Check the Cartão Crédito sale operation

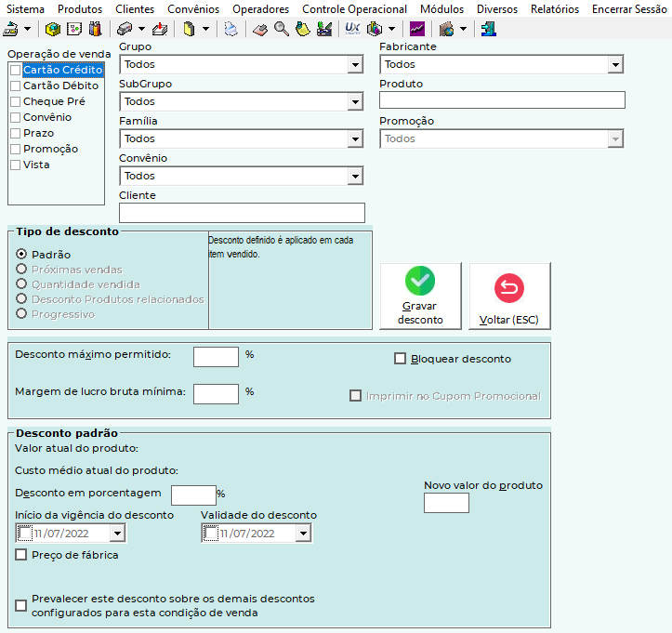(16, 70)
